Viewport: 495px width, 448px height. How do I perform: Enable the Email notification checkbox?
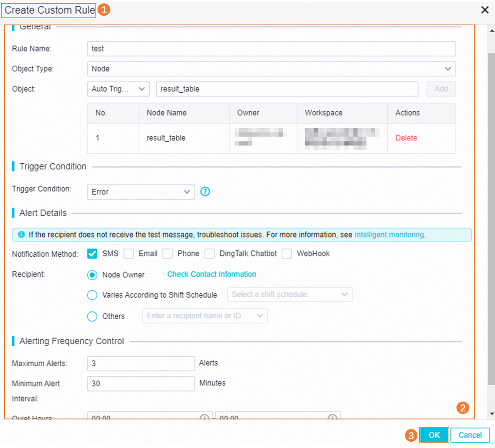(x=129, y=254)
